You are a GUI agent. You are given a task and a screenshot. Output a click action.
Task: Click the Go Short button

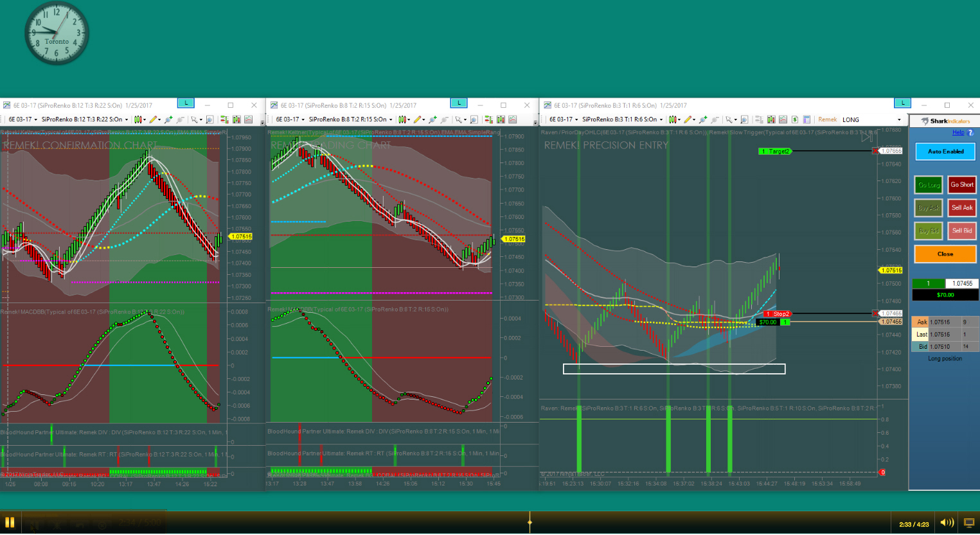[962, 185]
